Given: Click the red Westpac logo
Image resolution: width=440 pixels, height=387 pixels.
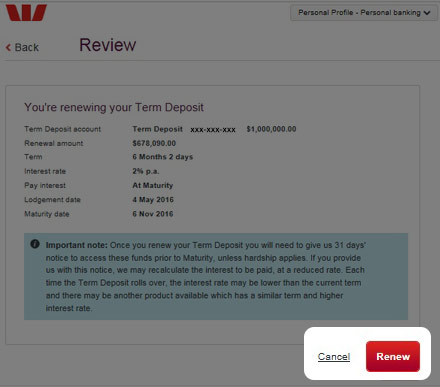Looking at the screenshot, I should [26, 13].
